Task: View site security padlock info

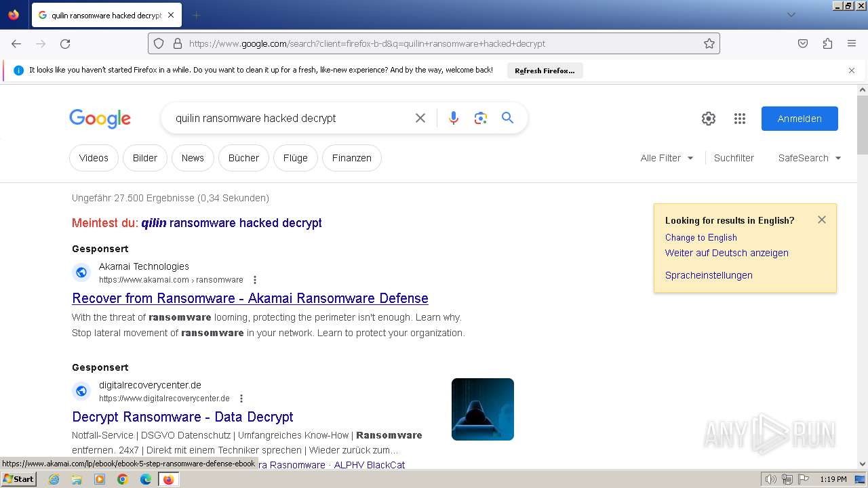Action: pos(178,43)
